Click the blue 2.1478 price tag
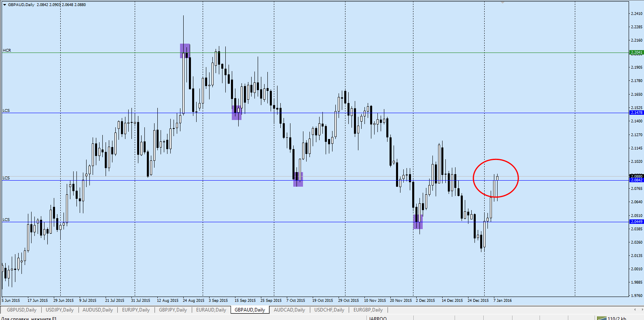 pos(636,113)
